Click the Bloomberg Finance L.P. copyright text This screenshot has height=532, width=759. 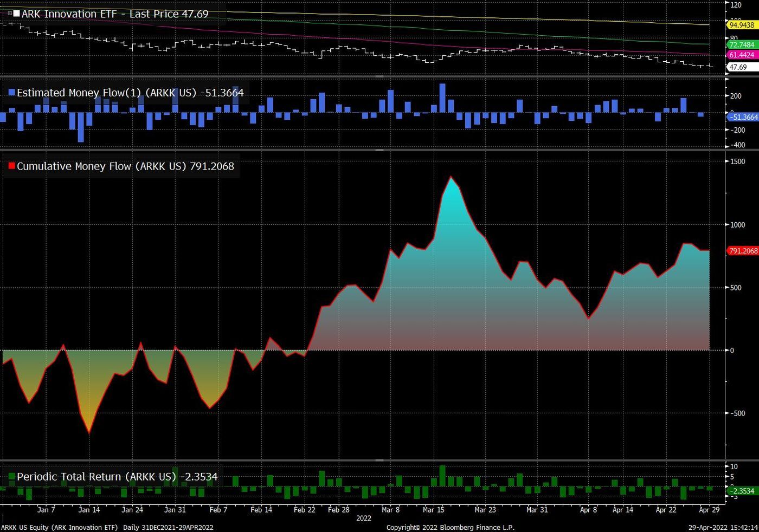pos(451,528)
